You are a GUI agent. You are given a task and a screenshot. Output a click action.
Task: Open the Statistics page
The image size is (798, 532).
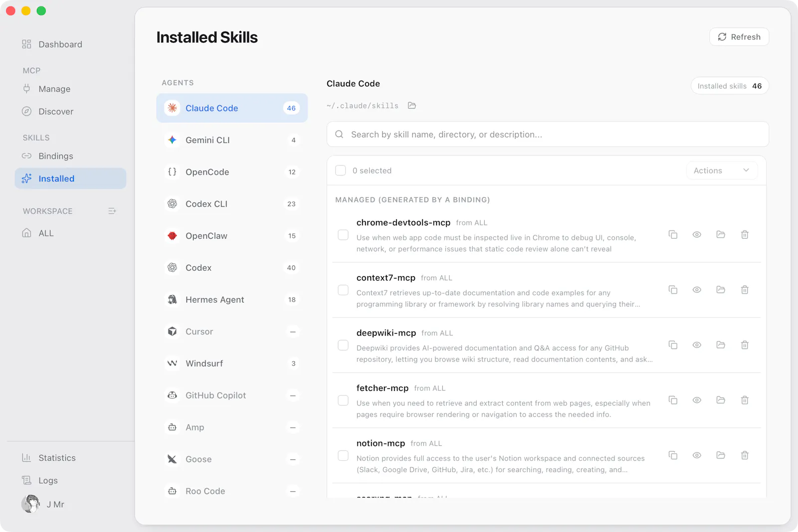70,458
